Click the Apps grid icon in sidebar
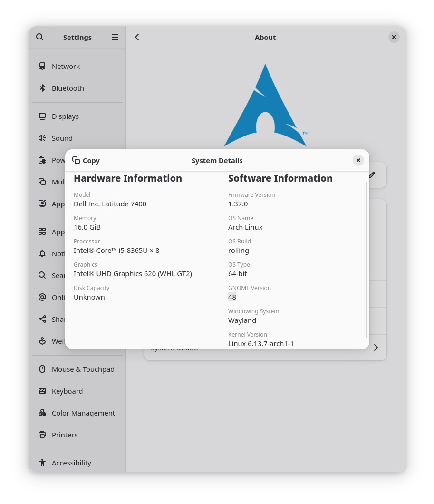The width and height of the screenshot is (434, 504). 42,232
